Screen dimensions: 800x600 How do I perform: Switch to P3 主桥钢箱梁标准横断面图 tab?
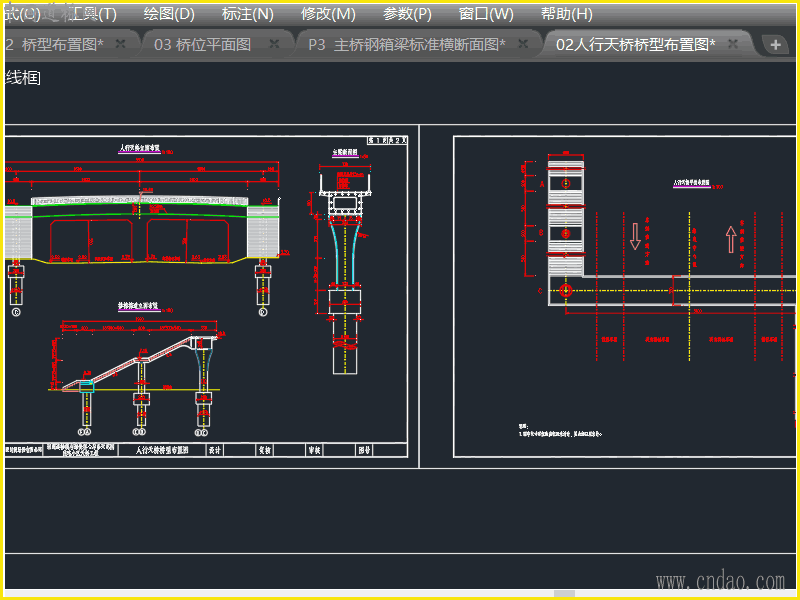pos(406,44)
